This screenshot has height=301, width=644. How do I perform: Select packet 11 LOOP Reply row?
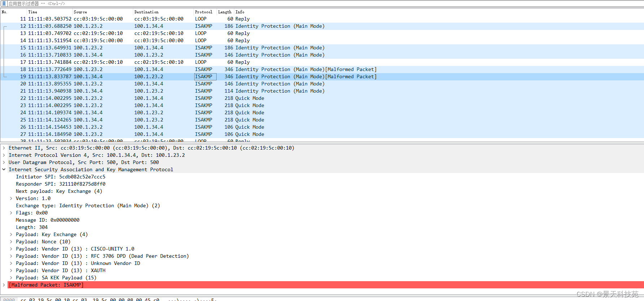click(x=322, y=19)
